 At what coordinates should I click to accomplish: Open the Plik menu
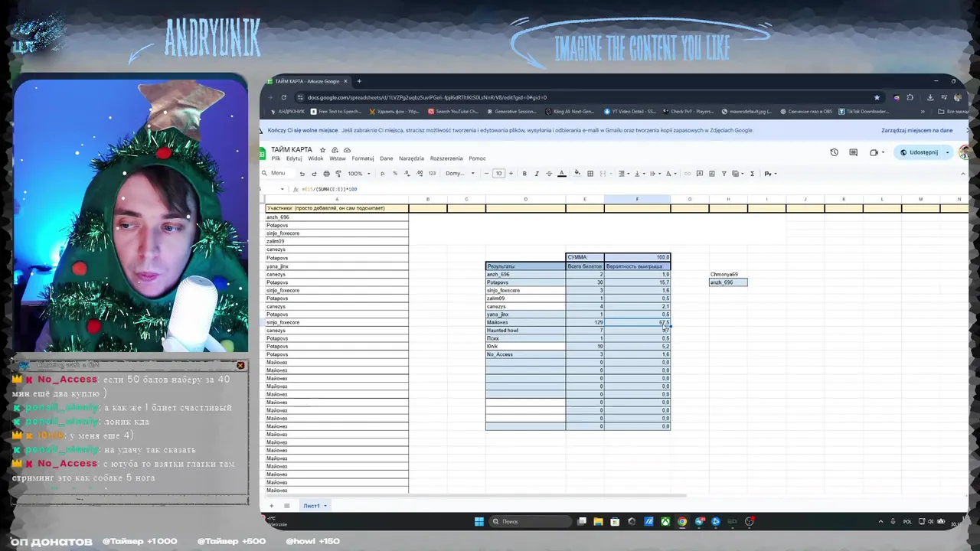click(x=276, y=158)
